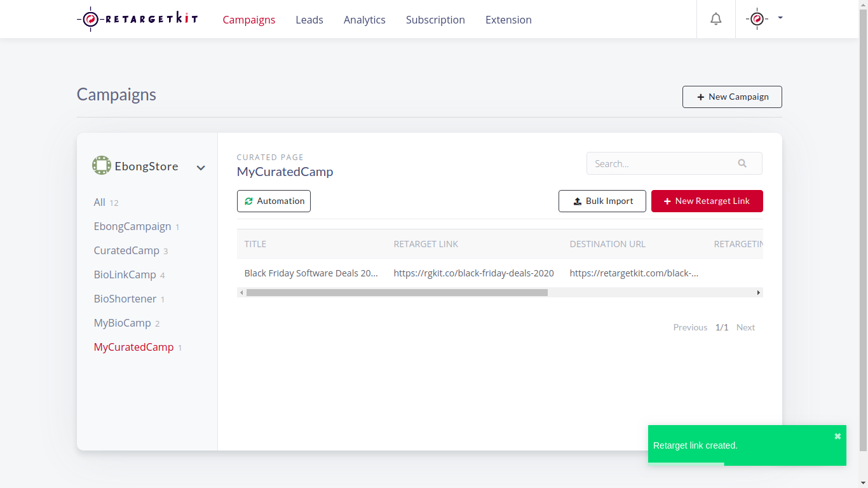
Task: Select MyBioCamp in sidebar
Action: pos(127,323)
